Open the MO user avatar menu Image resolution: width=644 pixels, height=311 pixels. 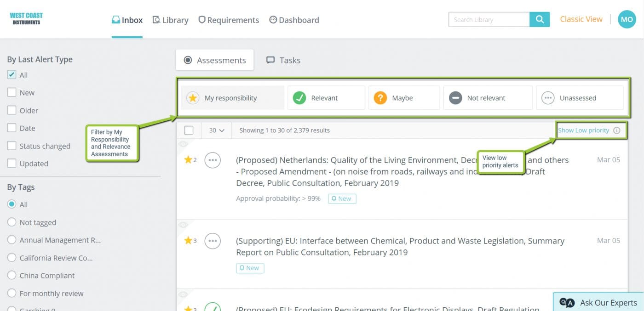(x=627, y=20)
